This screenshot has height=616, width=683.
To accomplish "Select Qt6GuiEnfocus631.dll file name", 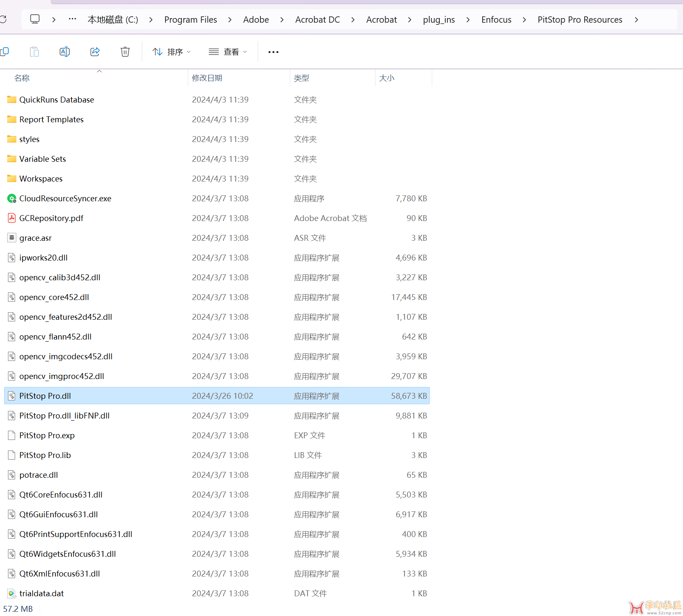I will [58, 514].
